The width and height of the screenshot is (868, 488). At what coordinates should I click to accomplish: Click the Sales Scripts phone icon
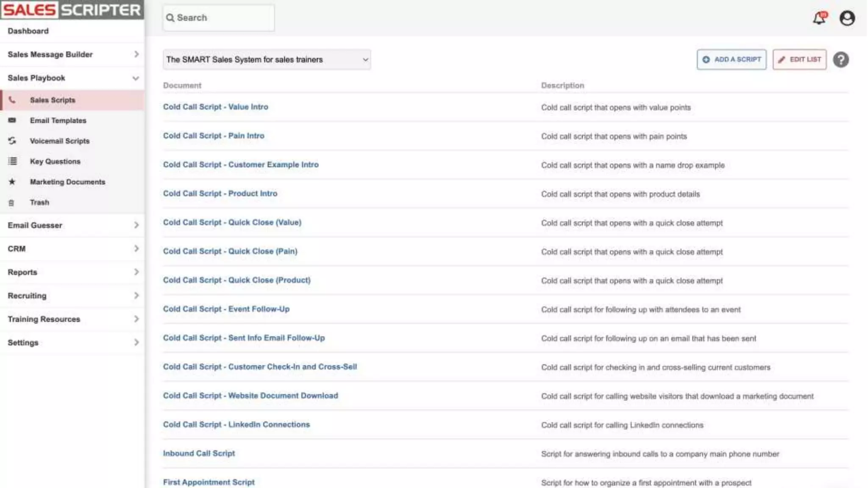coord(12,100)
